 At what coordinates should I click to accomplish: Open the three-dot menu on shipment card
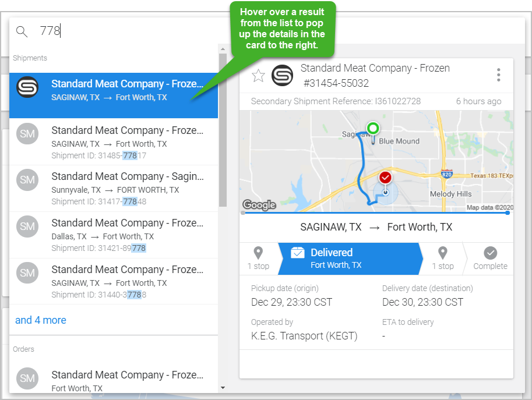(x=498, y=75)
